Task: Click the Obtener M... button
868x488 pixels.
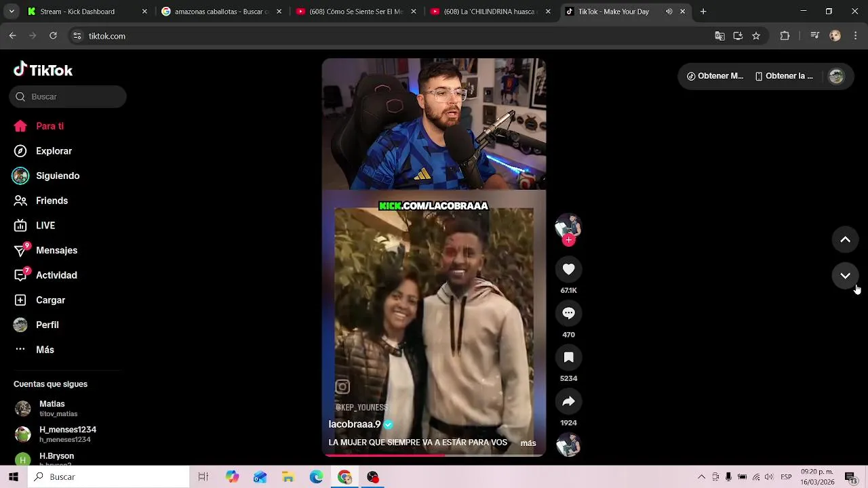Action: [715, 76]
